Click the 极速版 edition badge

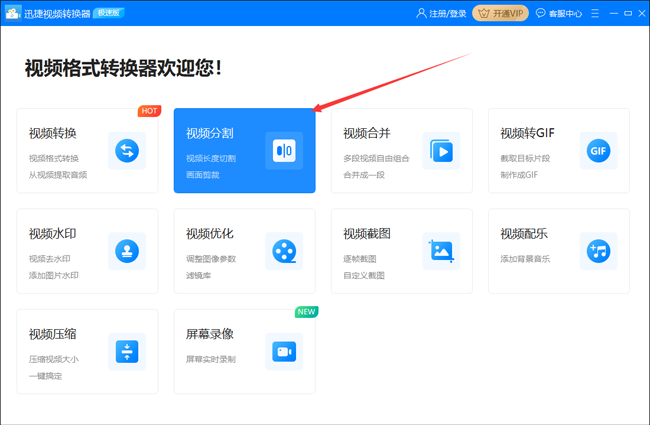(x=109, y=14)
